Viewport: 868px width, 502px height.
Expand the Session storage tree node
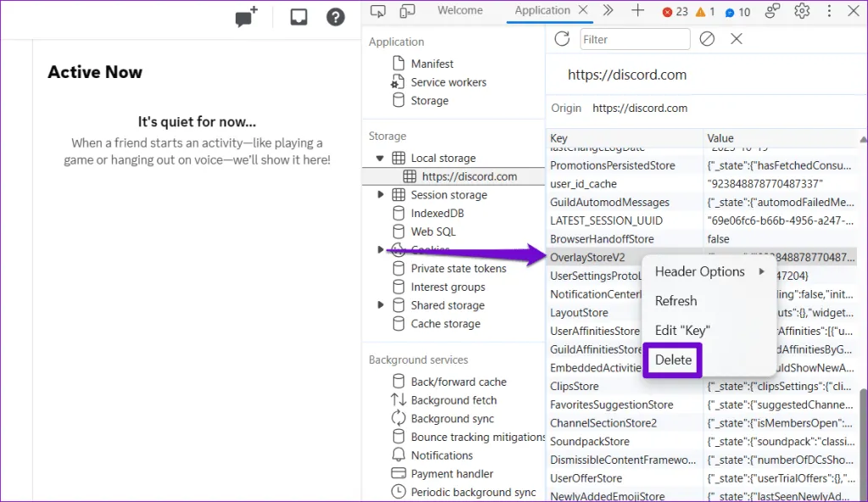[x=381, y=195]
